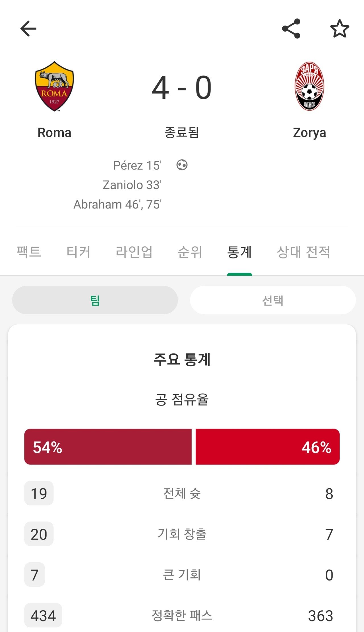This screenshot has height=632, width=364.
Task: Favorite this match with the star icon
Action: pyautogui.click(x=340, y=28)
